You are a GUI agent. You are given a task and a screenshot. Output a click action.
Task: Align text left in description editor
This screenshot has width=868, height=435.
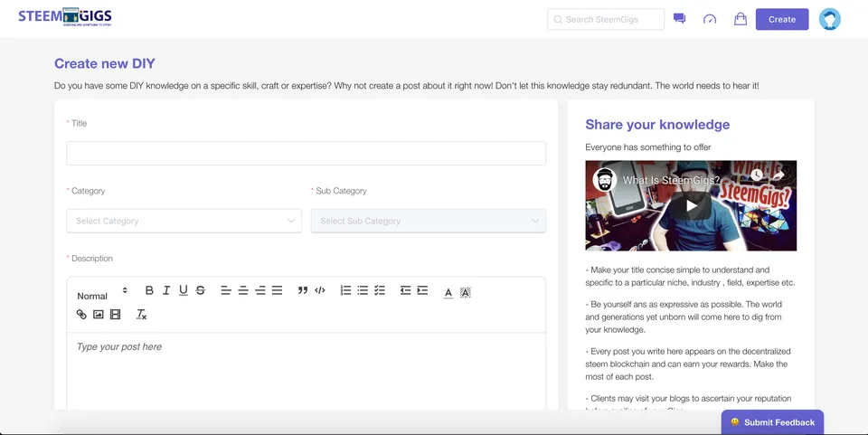tap(226, 290)
